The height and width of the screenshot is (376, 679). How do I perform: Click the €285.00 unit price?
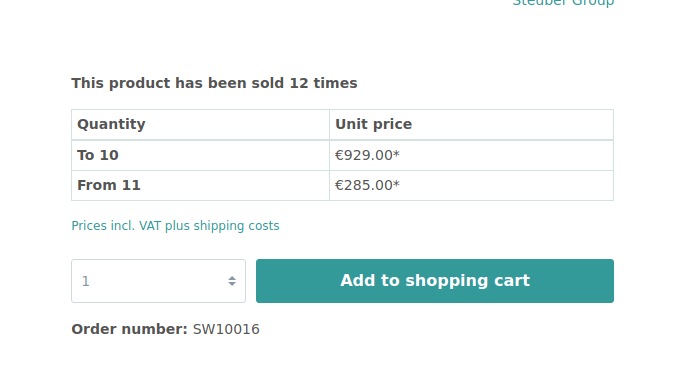point(364,185)
